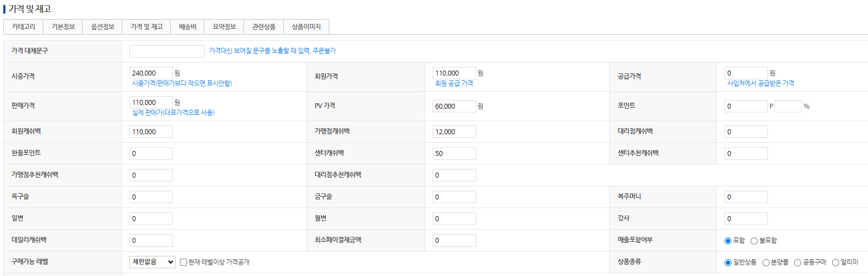Screen dimensions: 868x276
Task: Switch to the 카테고리 tab
Action: (x=23, y=27)
